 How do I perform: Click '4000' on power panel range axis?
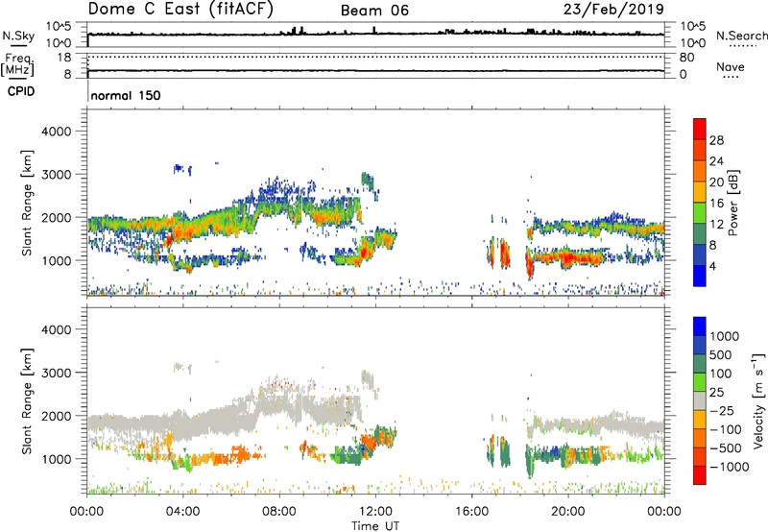click(x=56, y=132)
